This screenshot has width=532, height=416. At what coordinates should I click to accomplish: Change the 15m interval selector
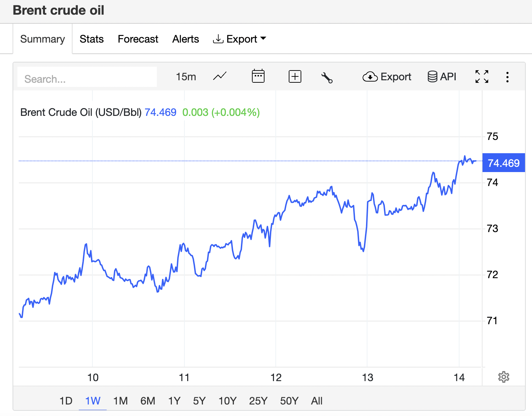coord(186,76)
